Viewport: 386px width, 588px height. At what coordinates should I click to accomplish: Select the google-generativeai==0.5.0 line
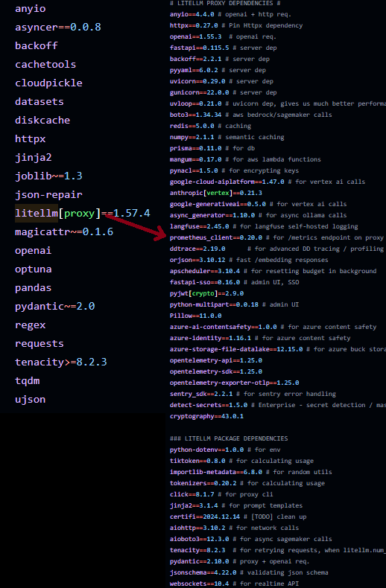(258, 204)
